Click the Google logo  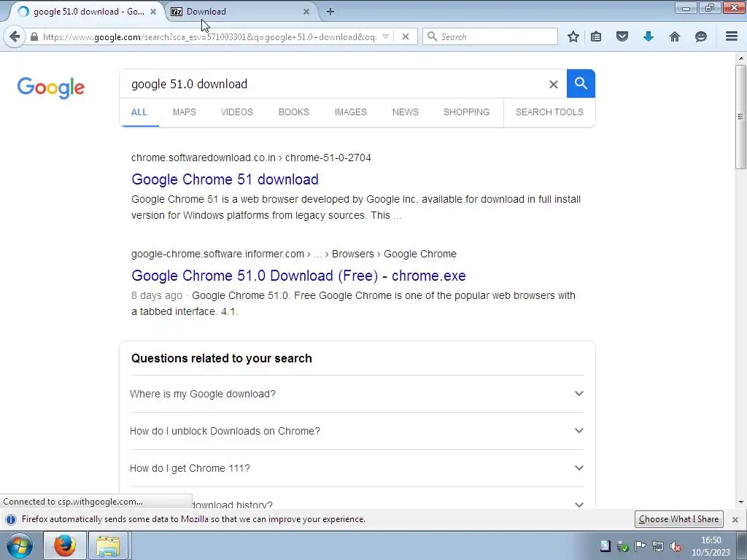click(x=51, y=87)
